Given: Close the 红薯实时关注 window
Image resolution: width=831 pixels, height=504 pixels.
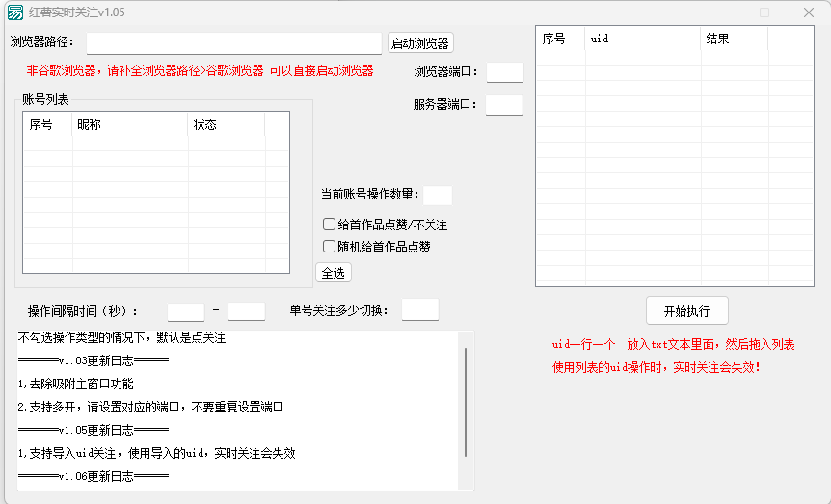Looking at the screenshot, I should (808, 13).
